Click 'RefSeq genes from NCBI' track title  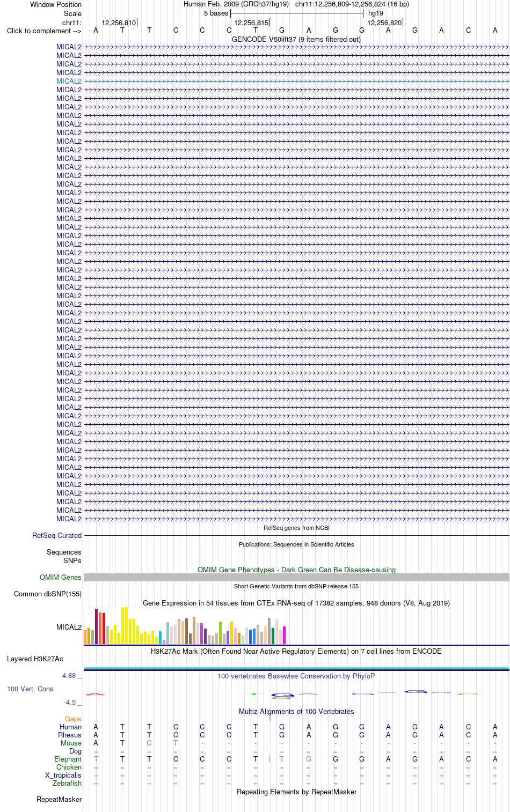click(x=296, y=528)
